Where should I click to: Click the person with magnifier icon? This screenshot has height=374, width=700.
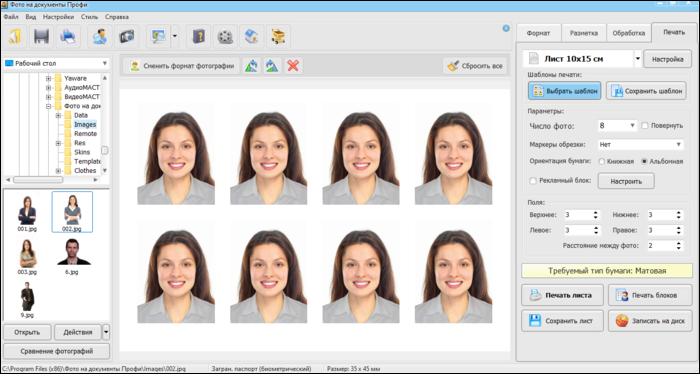[x=100, y=37]
